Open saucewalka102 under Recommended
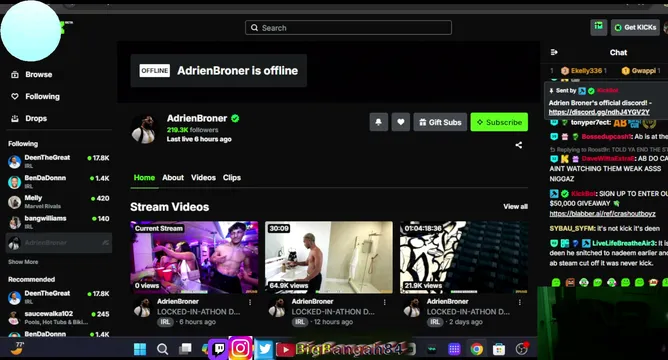668x360 pixels. point(59,317)
